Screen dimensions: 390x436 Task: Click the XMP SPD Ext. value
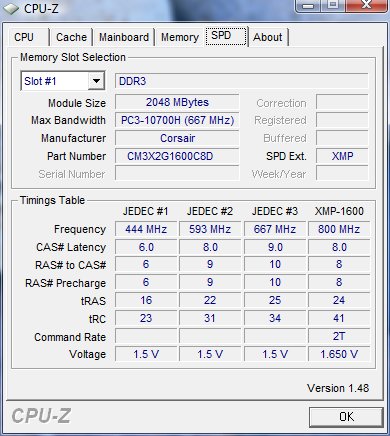pyautogui.click(x=342, y=156)
